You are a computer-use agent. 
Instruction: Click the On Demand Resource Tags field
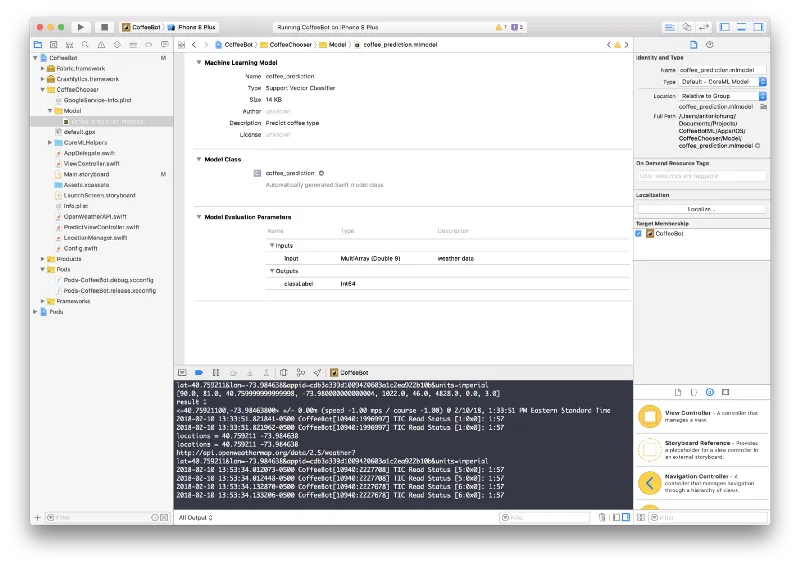(702, 176)
